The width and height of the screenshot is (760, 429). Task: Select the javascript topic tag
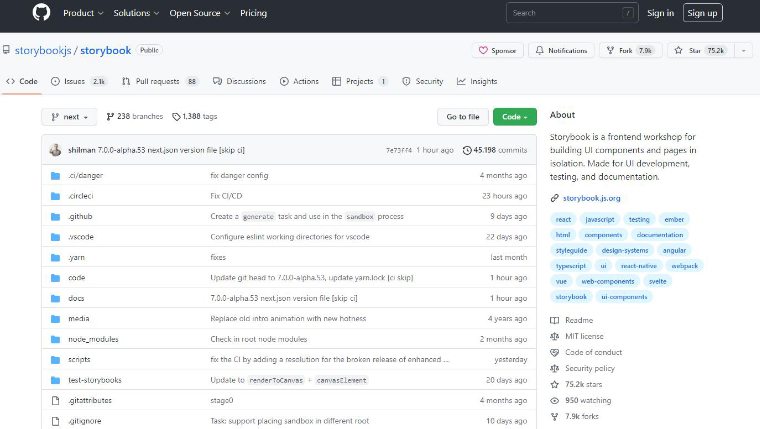click(x=600, y=220)
